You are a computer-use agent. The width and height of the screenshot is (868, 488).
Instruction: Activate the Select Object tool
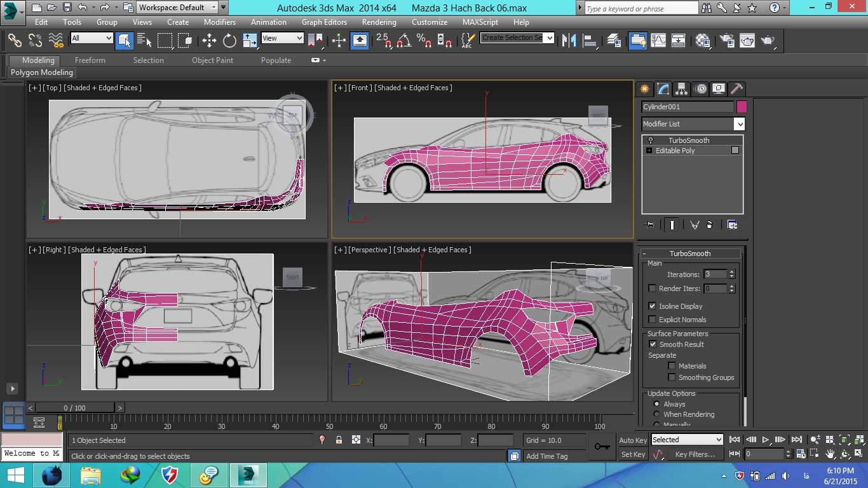[x=124, y=41]
